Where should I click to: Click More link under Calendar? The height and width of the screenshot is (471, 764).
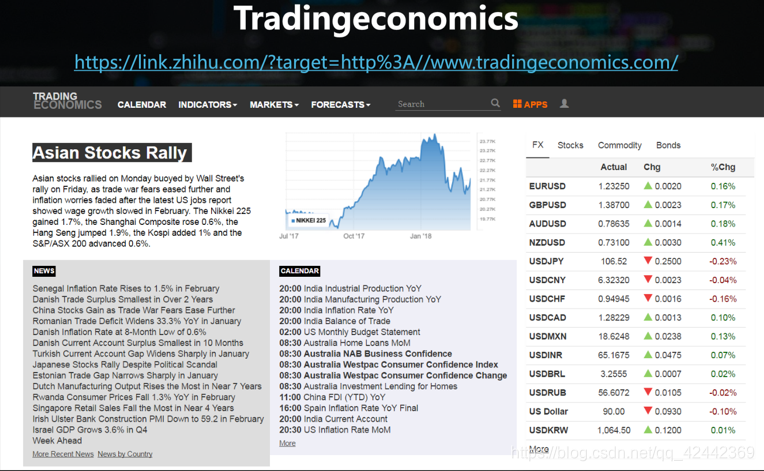[287, 443]
